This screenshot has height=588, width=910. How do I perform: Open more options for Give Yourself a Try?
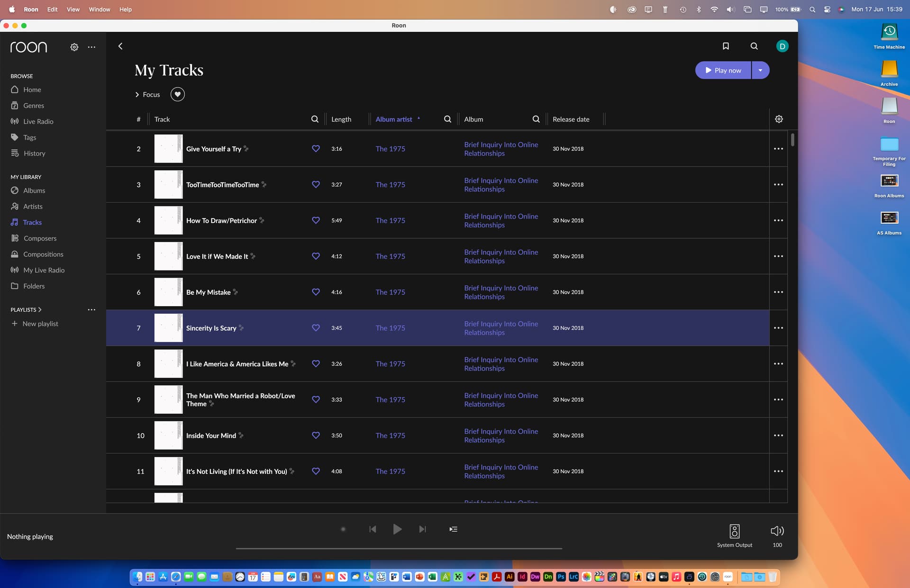[778, 149]
